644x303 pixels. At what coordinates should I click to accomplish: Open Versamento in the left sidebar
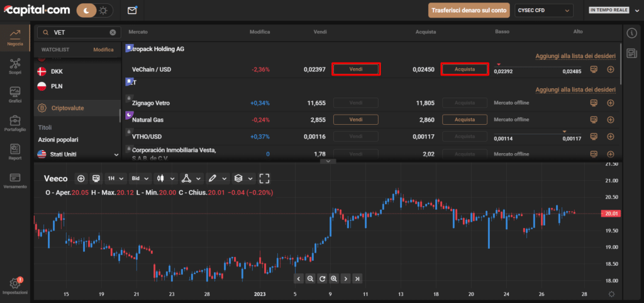[15, 181]
